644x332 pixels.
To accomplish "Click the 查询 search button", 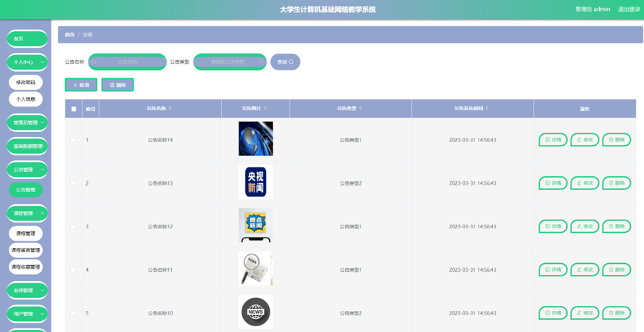I will (285, 62).
